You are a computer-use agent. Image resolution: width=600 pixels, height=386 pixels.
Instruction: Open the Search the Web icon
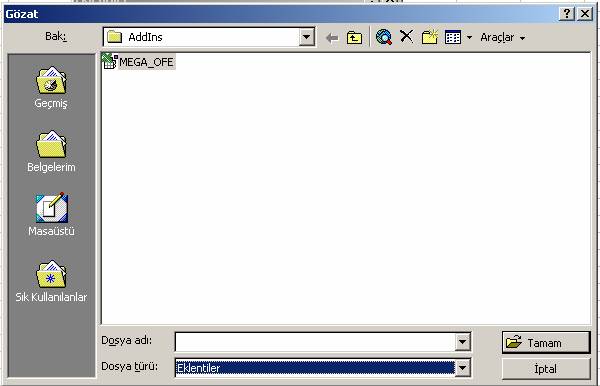click(x=383, y=37)
